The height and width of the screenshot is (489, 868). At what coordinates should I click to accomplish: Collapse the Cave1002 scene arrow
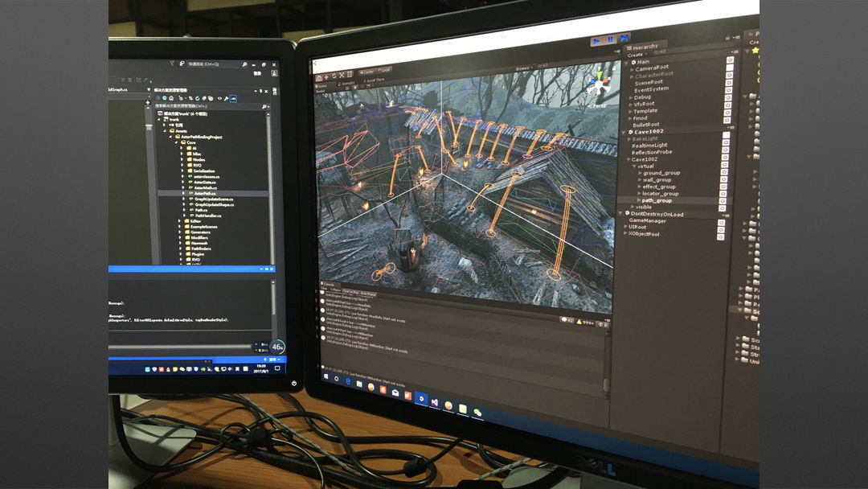[x=625, y=133]
